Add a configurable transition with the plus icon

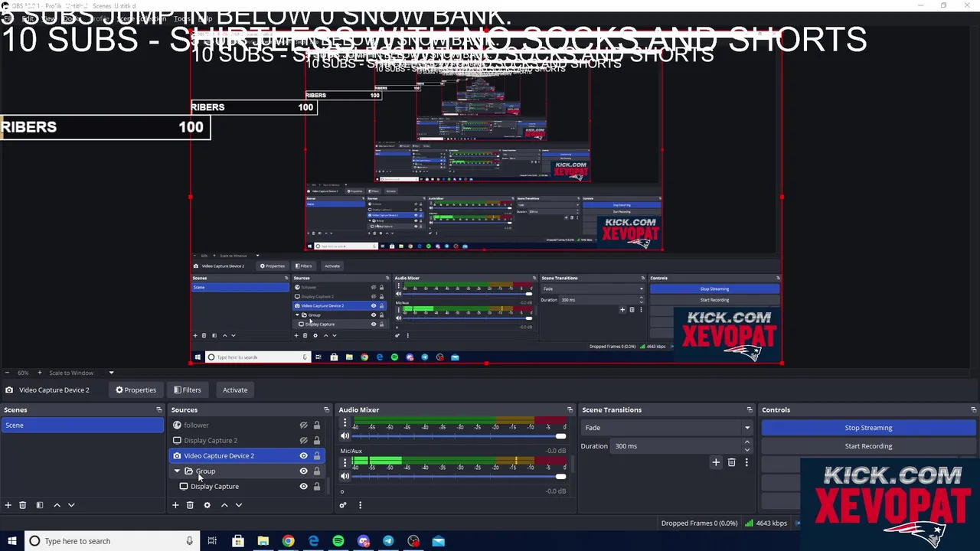(x=716, y=462)
